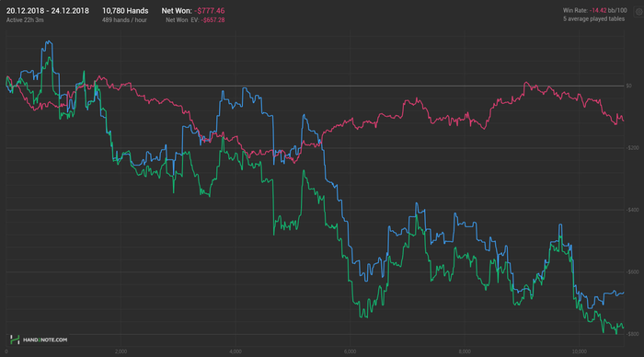Select the 8,000 hands x-axis tick

coord(465,351)
